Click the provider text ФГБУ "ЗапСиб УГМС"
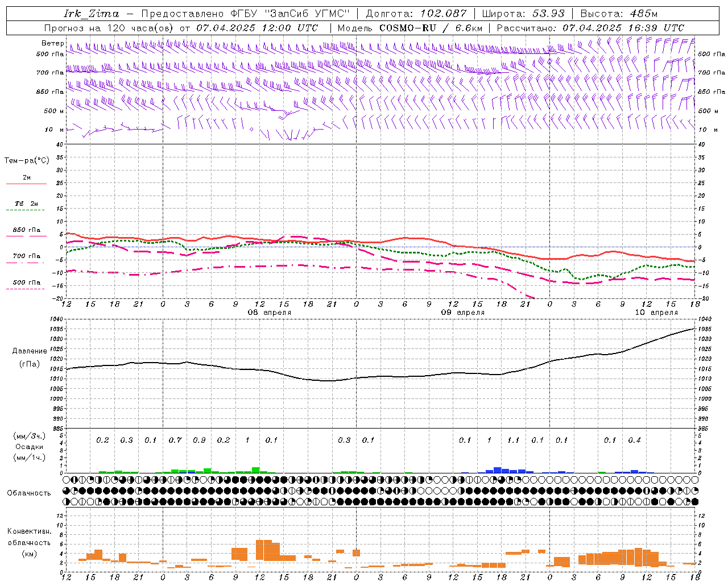Screen dimensions: 728x582 pos(290,14)
